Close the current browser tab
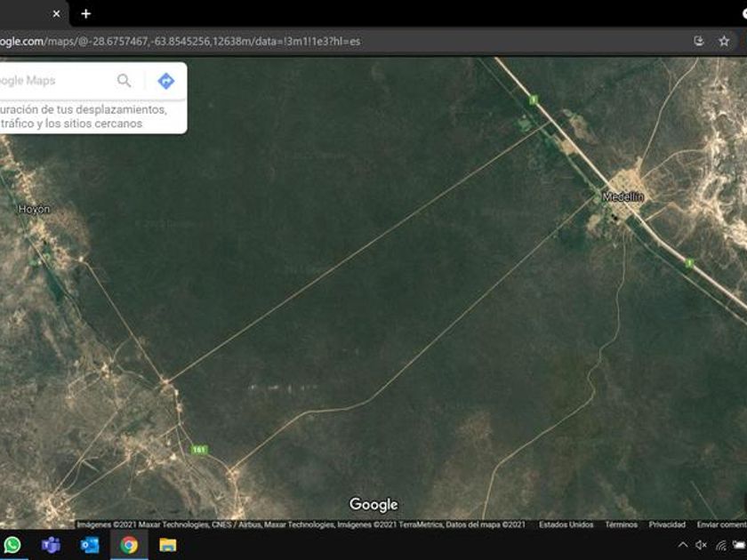The height and width of the screenshot is (560, 747). 56,13
